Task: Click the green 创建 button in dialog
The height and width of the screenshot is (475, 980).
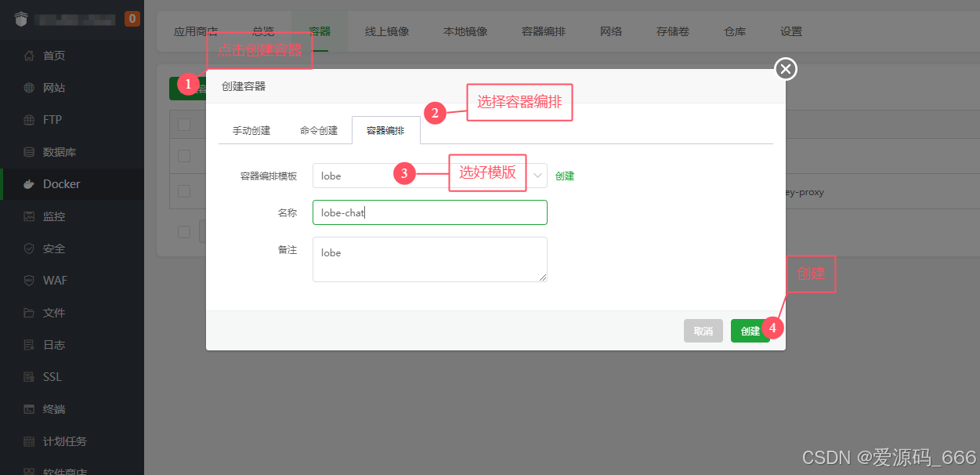Action: pos(750,331)
